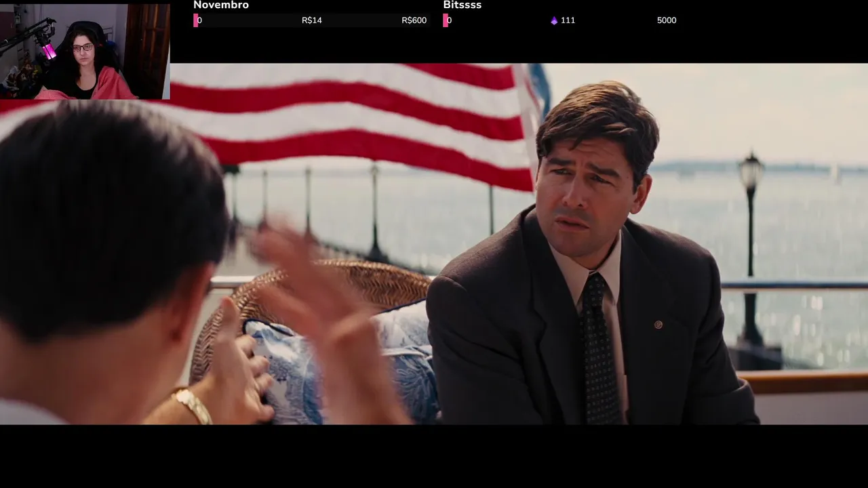Select the R$600 goal target value

pos(414,20)
